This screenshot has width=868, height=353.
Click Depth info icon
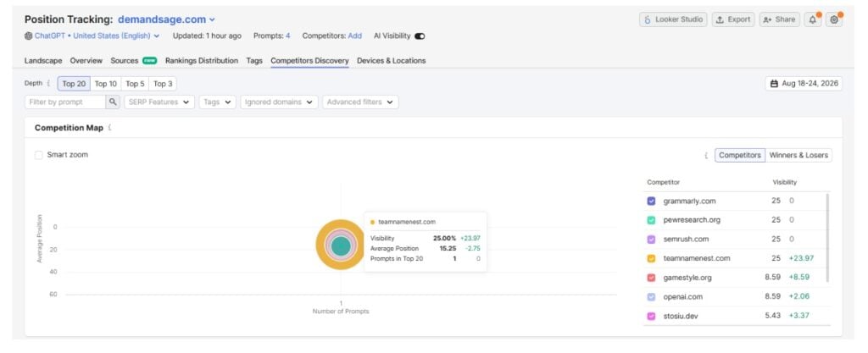click(48, 84)
